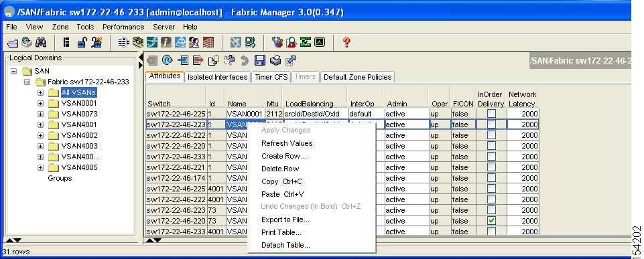
Task: Choose Delete Row from context menu
Action: [280, 169]
